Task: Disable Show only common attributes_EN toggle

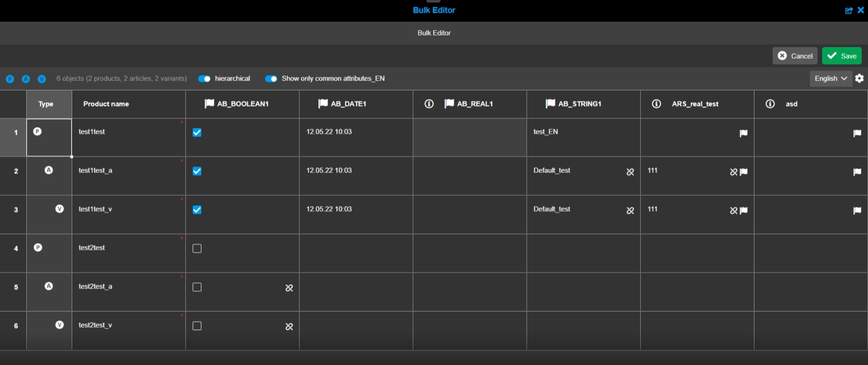Action: [x=271, y=79]
